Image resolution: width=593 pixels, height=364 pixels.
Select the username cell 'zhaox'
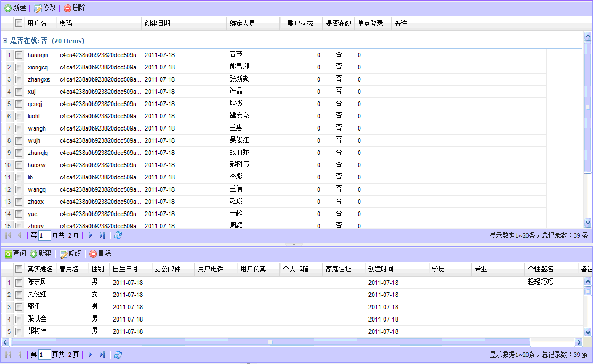pos(36,201)
